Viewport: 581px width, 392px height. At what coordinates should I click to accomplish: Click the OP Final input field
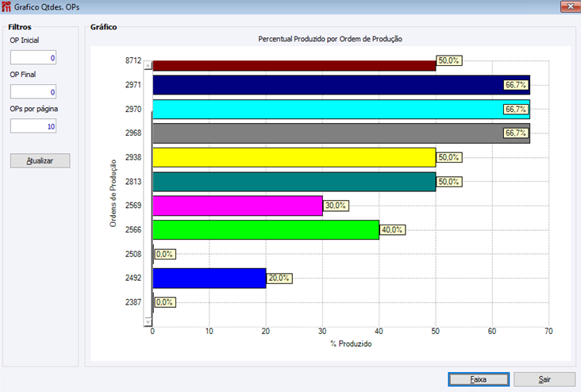[x=33, y=92]
